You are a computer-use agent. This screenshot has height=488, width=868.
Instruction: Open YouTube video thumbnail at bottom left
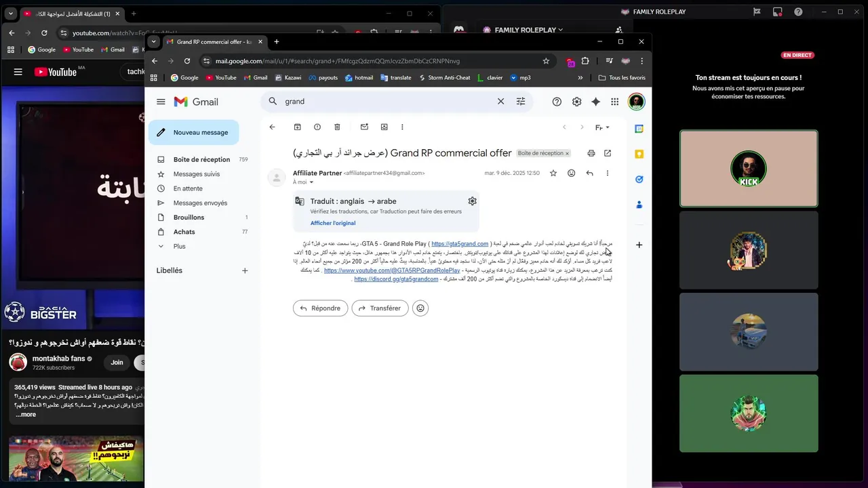tap(76, 459)
